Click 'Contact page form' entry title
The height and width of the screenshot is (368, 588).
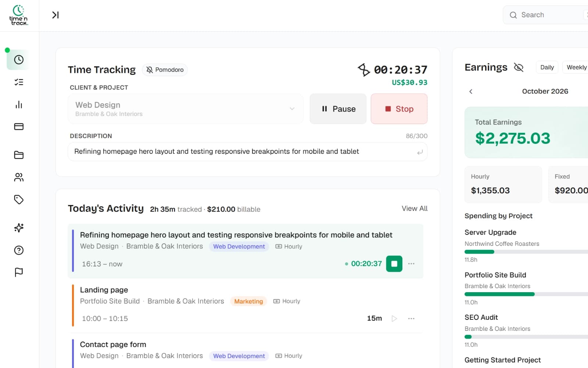pos(113,344)
